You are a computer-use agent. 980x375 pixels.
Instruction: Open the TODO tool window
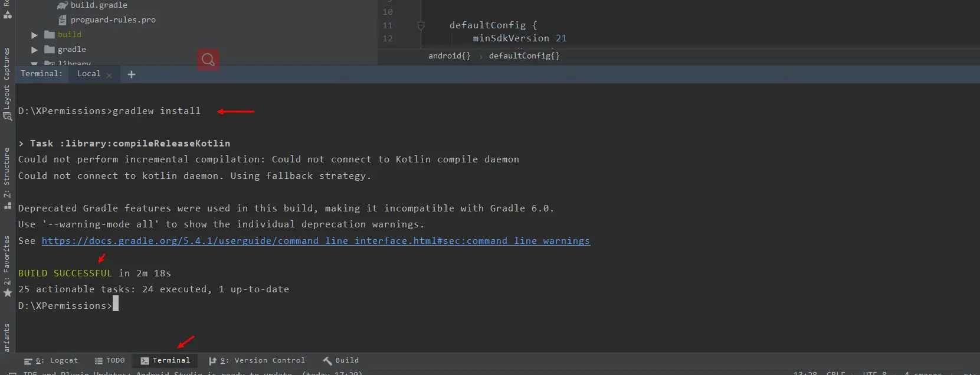coord(110,360)
